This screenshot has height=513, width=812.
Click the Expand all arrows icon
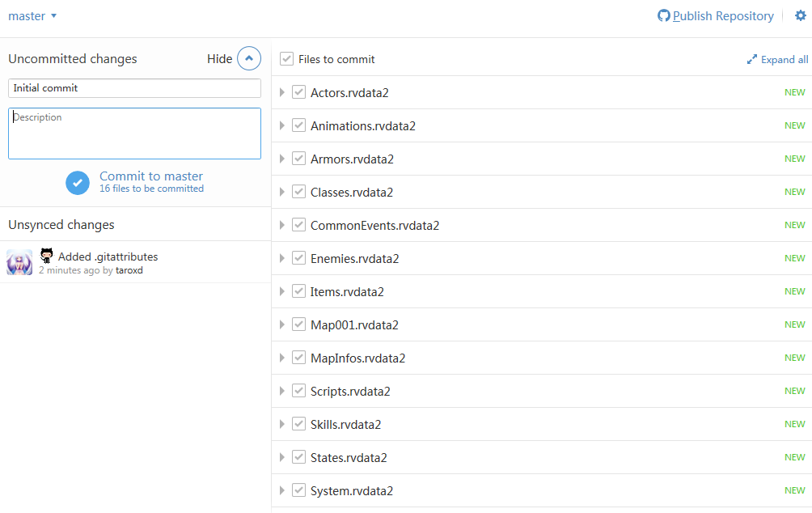[752, 60]
